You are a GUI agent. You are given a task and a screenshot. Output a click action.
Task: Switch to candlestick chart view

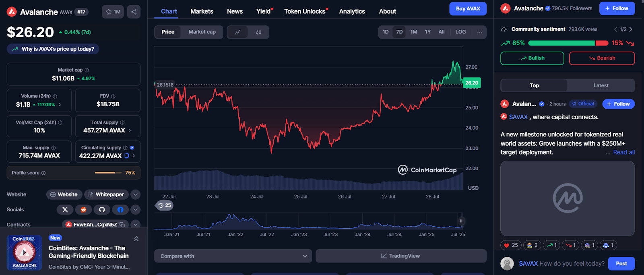258,32
